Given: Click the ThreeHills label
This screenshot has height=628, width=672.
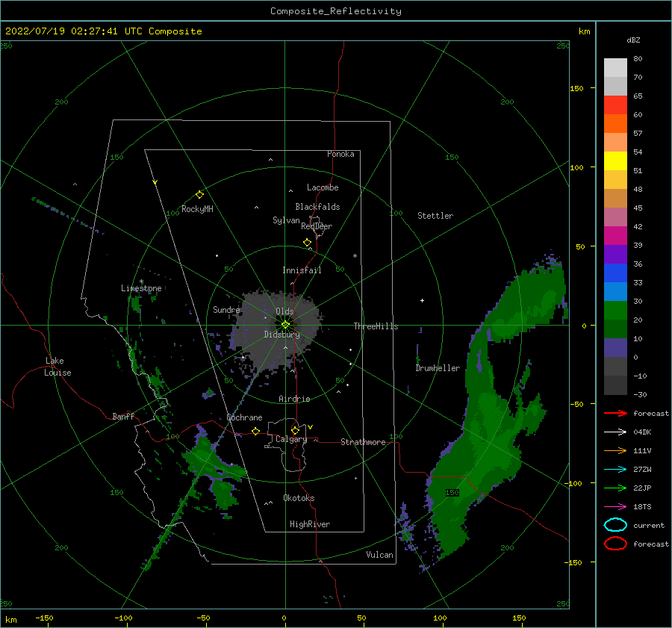Looking at the screenshot, I should [x=376, y=326].
